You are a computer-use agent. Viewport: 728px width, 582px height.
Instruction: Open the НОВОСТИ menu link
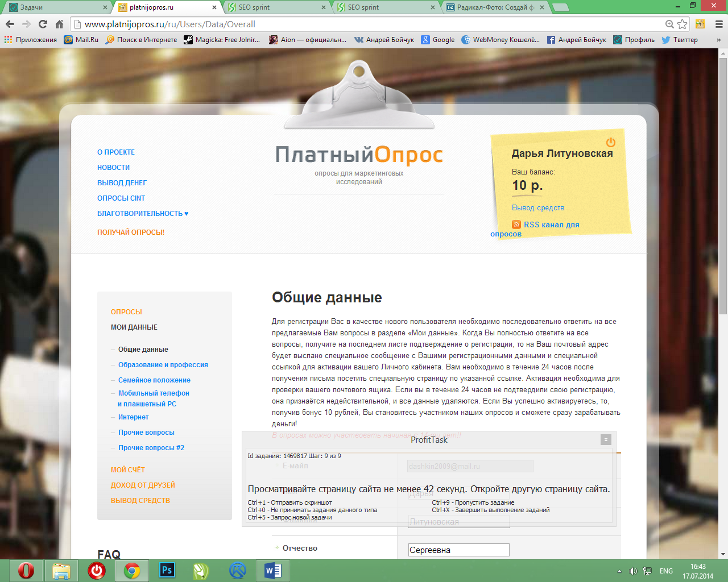click(114, 168)
